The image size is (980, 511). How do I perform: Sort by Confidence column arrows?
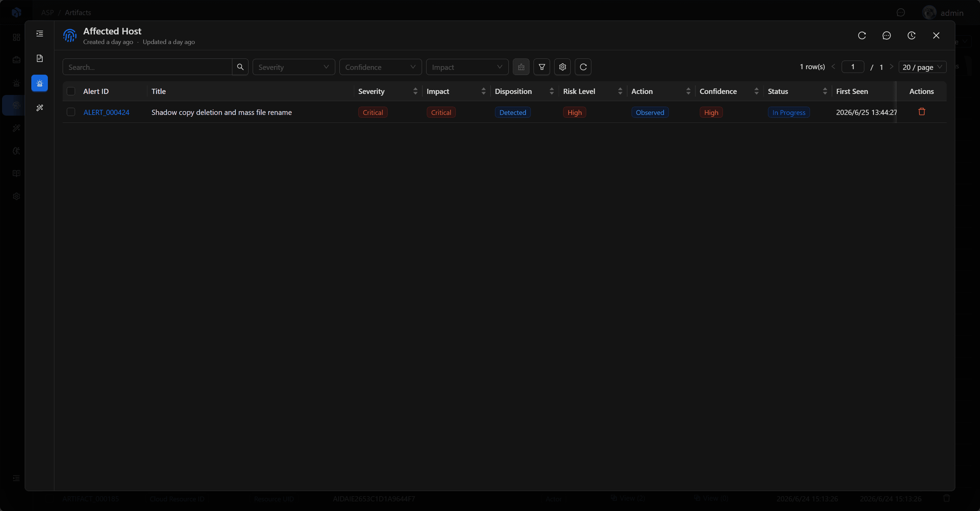[x=756, y=91]
